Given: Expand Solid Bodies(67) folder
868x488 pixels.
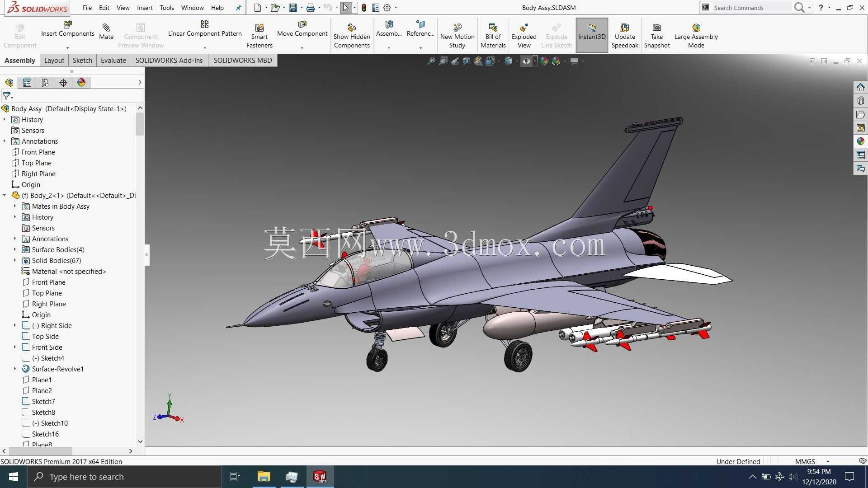Looking at the screenshot, I should (x=15, y=260).
